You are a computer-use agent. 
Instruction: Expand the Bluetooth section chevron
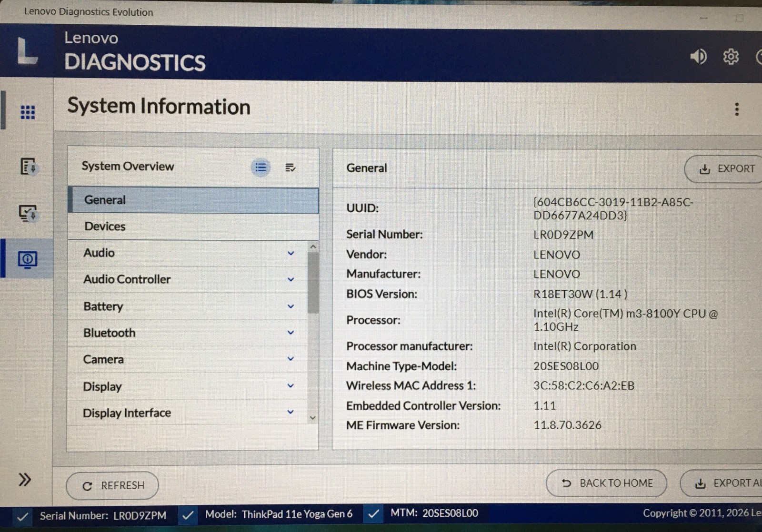[x=291, y=333]
